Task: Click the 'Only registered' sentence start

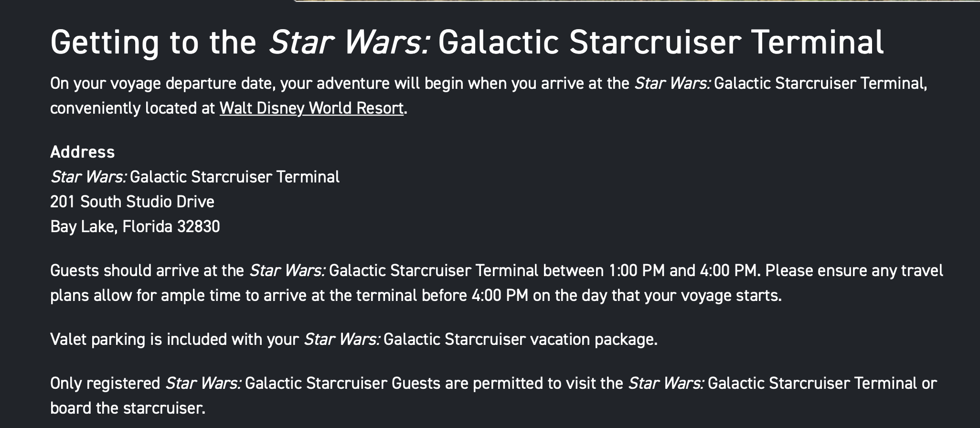Action: coord(105,384)
